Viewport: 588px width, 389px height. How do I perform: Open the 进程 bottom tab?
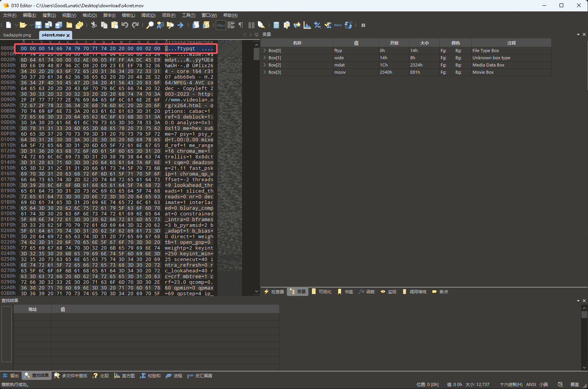(x=174, y=376)
